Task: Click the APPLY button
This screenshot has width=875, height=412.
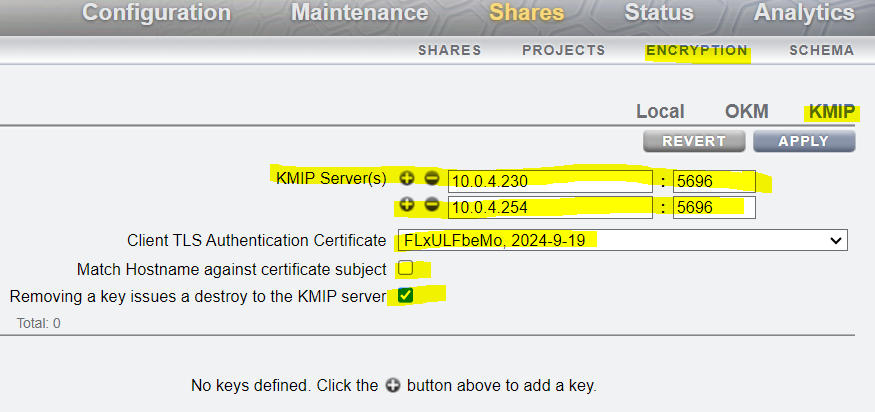Action: tap(804, 141)
